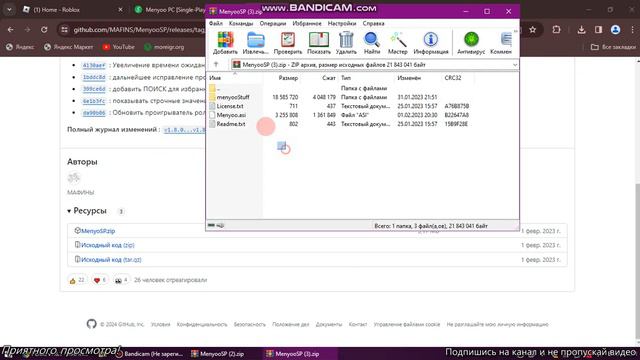This screenshot has width=640, height=360.
Task: Reload the page in the browser
Action: point(44,30)
